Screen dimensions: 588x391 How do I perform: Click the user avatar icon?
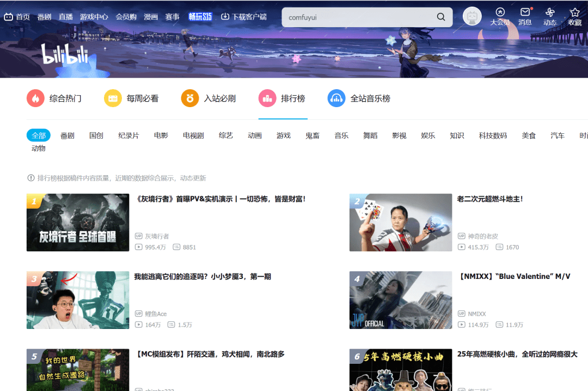tap(472, 16)
